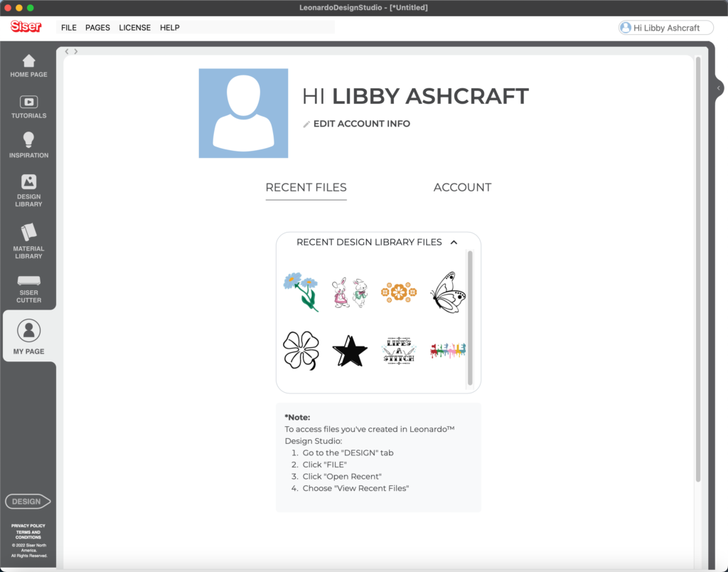Click the copyright 2022 Siser North America text
728x572 pixels.
click(x=28, y=550)
